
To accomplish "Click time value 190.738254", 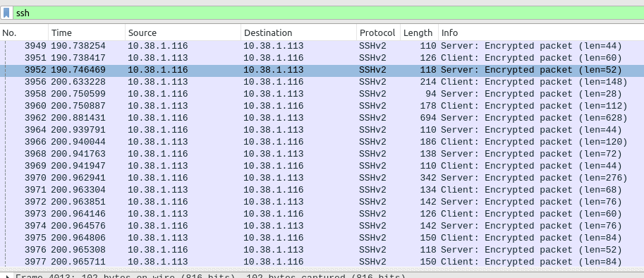I will pyautogui.click(x=78, y=46).
